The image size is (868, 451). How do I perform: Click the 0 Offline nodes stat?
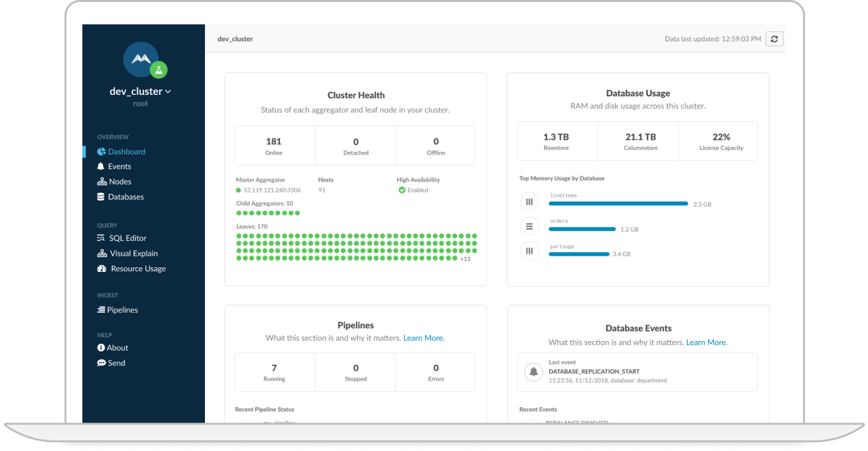(x=435, y=146)
